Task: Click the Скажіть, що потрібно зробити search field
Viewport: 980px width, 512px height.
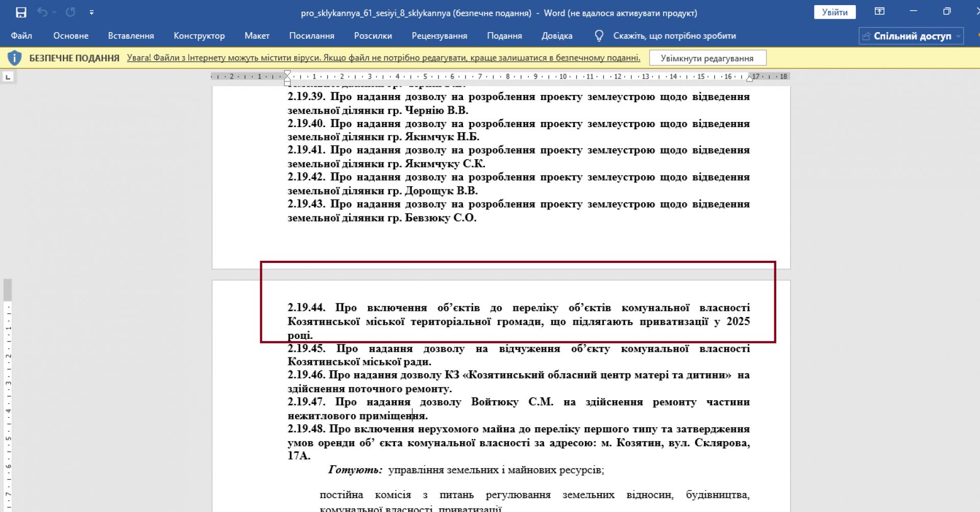Action: [x=674, y=36]
